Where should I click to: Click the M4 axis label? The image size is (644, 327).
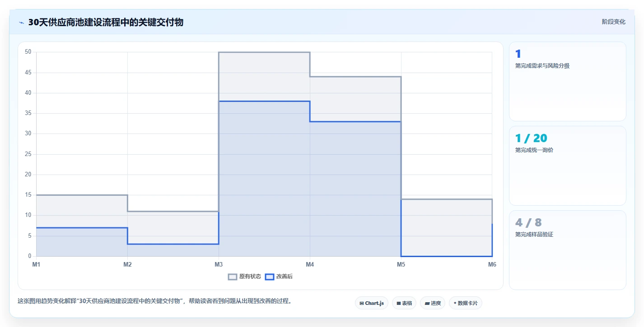coord(310,265)
